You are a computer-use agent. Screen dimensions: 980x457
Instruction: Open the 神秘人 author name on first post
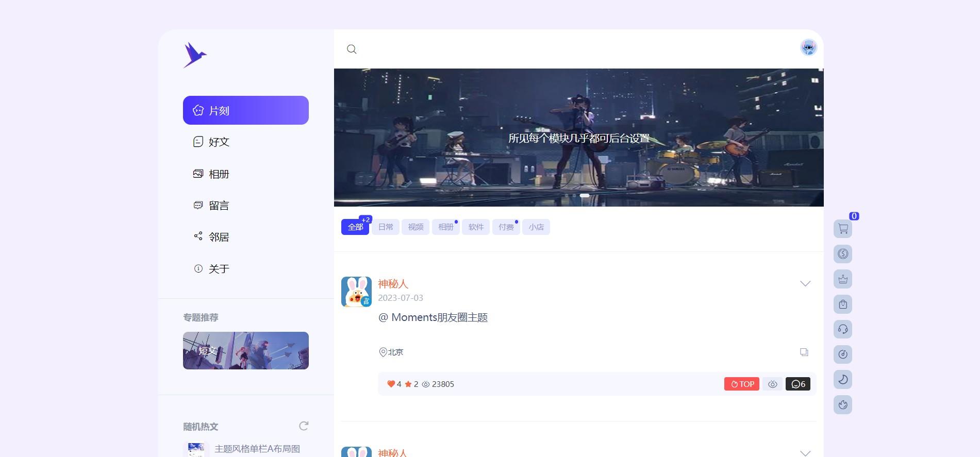[x=393, y=284]
